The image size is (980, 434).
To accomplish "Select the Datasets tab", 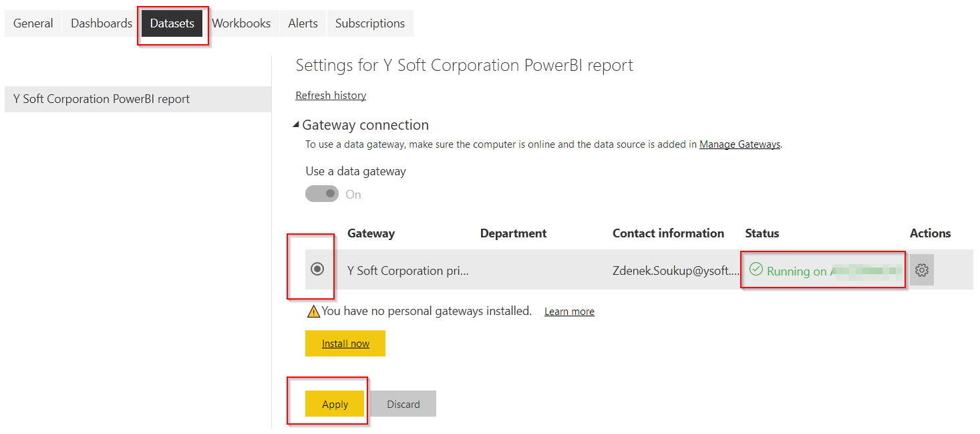I will coord(172,23).
